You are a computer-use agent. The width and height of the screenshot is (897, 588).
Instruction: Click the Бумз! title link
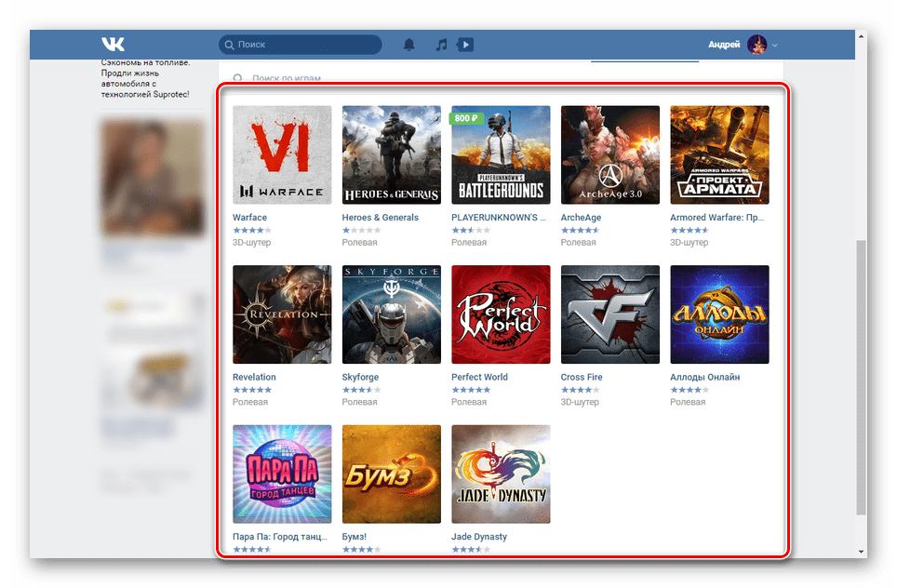tap(355, 537)
